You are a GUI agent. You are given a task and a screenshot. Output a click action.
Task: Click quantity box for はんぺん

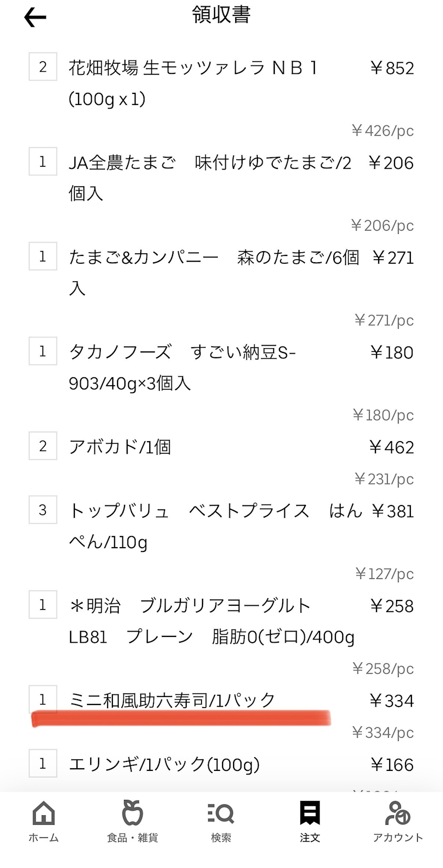(43, 510)
